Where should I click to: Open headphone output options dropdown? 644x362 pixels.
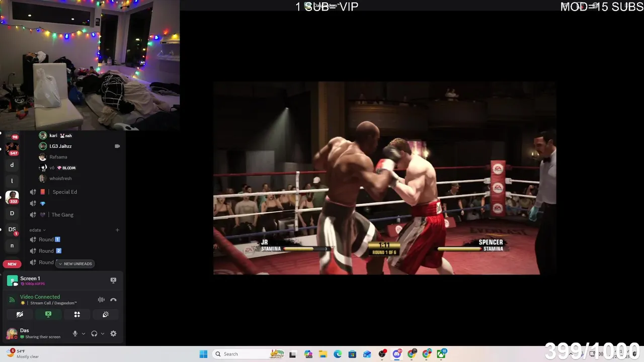(x=103, y=333)
